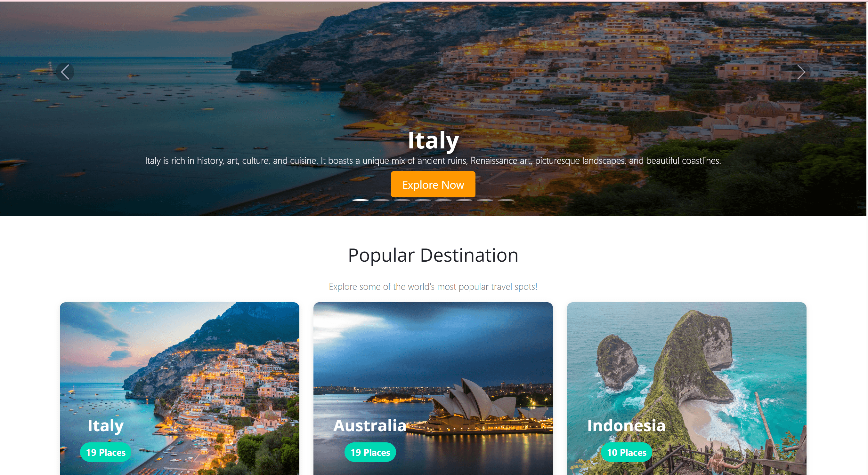Click the Indonesia card title text
Screen dimensions: 868x475
(626, 425)
